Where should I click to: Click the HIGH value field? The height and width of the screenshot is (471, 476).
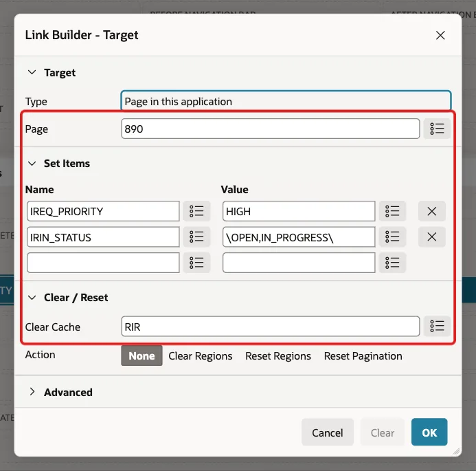299,211
